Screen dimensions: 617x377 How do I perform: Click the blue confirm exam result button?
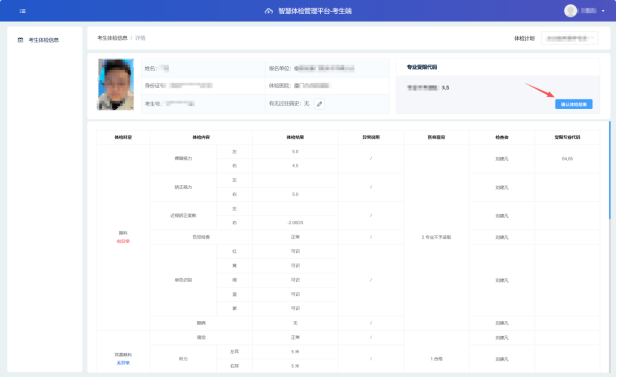(x=574, y=104)
